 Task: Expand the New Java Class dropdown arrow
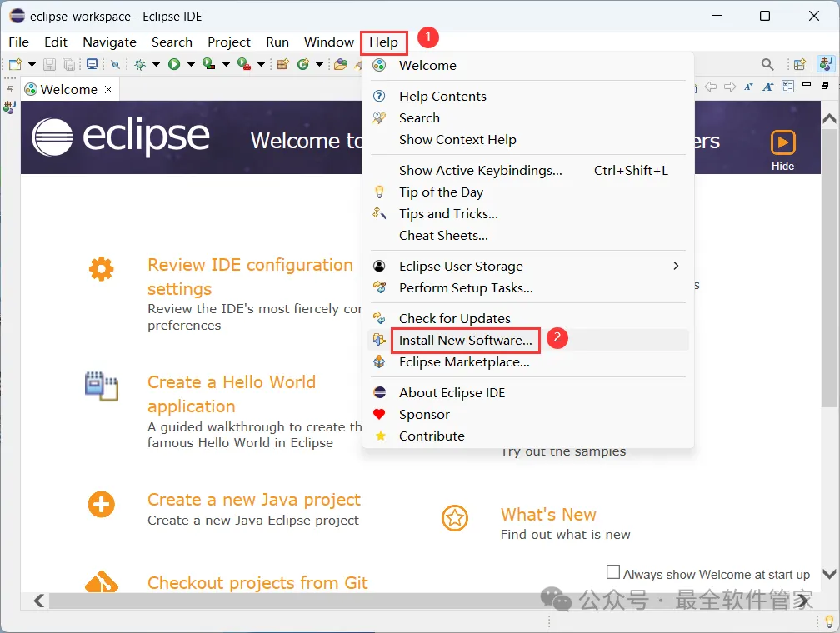(319, 64)
